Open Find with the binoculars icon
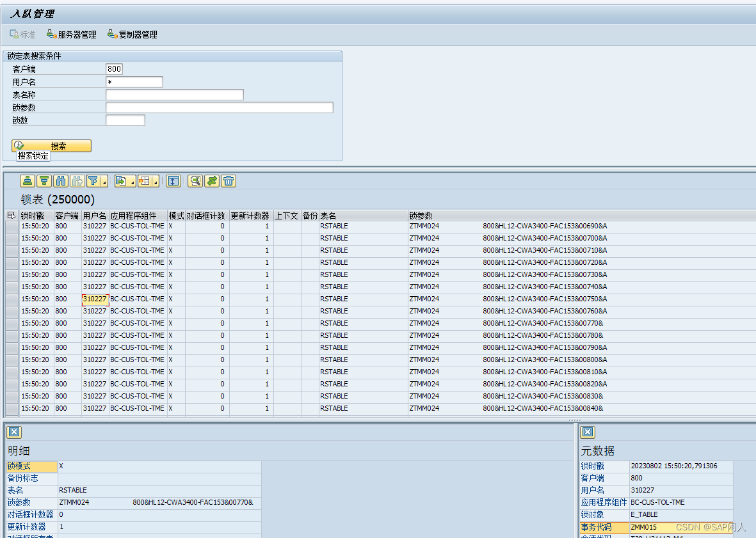The height and width of the screenshot is (538, 756). 61,181
